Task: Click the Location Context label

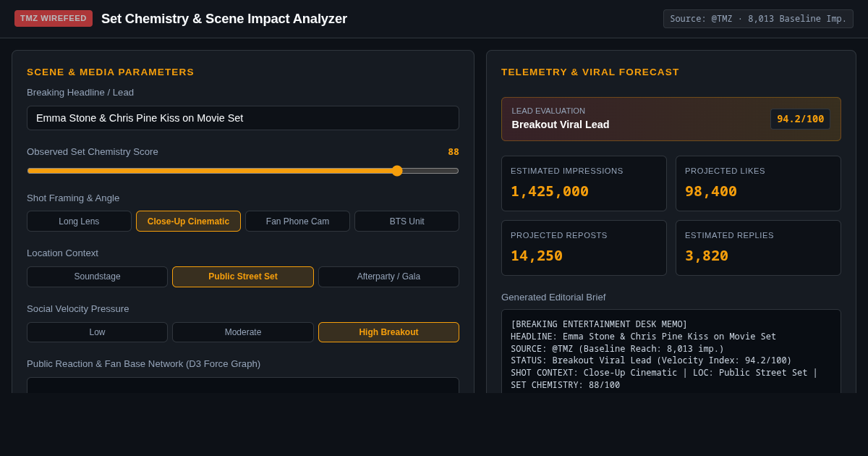Action: click(62, 253)
